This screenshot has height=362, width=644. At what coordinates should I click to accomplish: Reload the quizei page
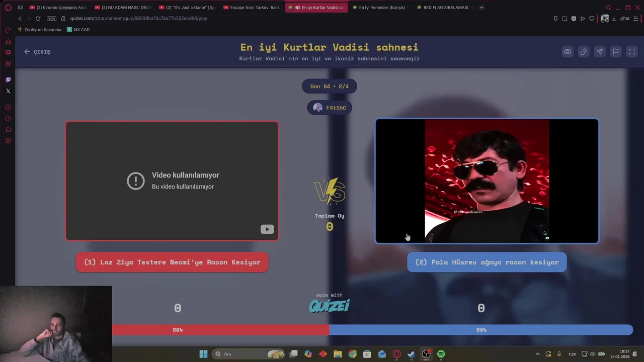click(x=38, y=19)
